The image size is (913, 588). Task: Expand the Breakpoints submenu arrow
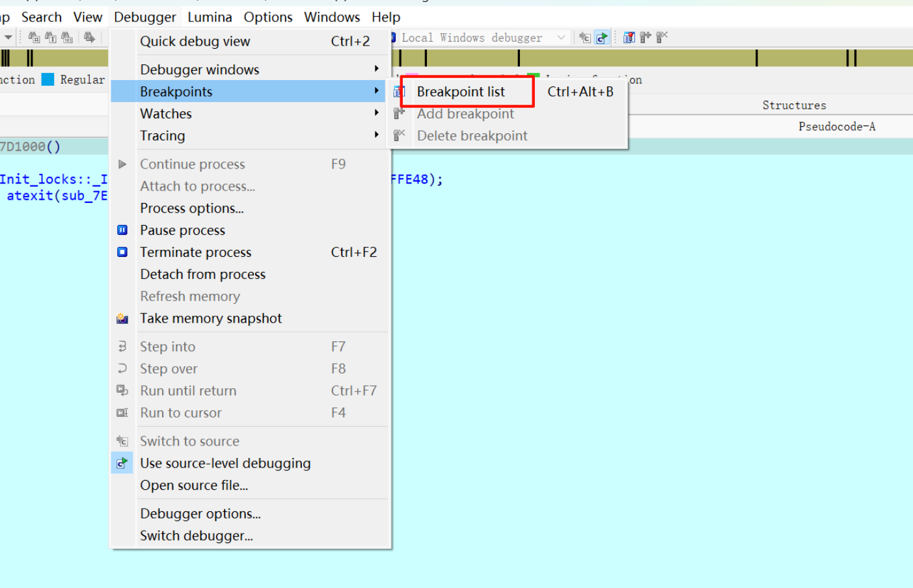[x=376, y=91]
